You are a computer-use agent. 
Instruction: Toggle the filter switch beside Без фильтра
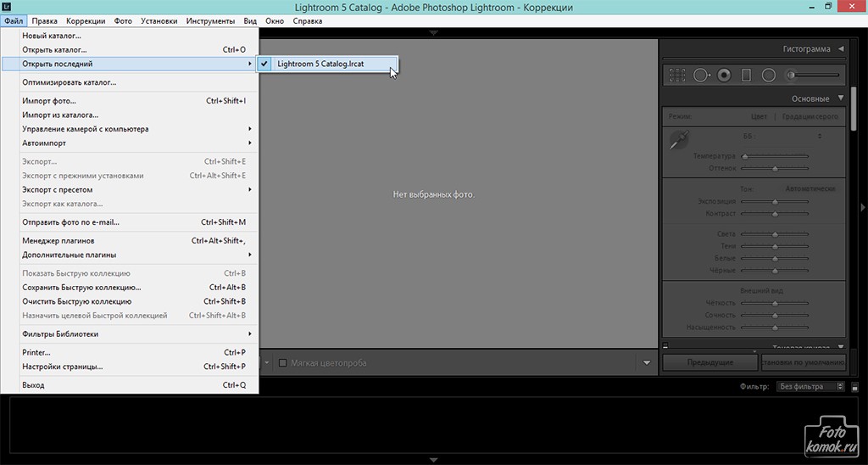coord(840,387)
